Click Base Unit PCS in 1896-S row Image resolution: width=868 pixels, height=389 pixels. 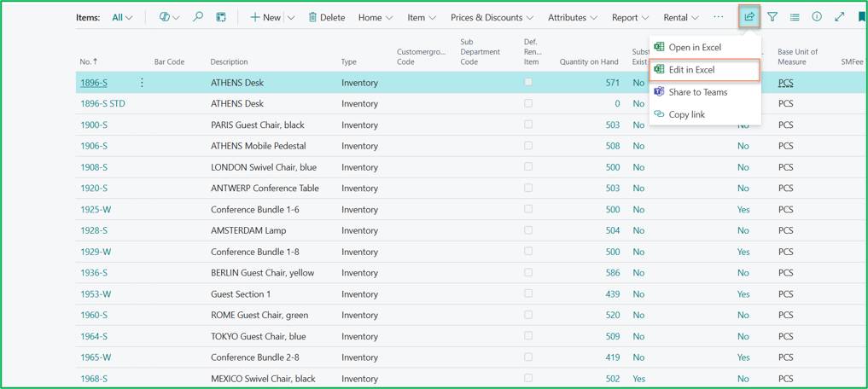click(x=785, y=83)
